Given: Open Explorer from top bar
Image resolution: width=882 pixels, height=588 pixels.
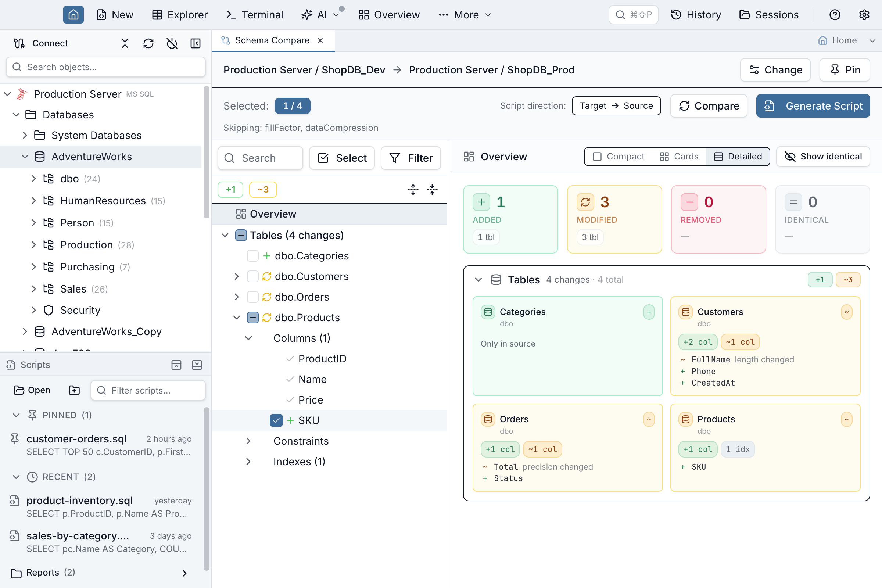Looking at the screenshot, I should click(180, 15).
